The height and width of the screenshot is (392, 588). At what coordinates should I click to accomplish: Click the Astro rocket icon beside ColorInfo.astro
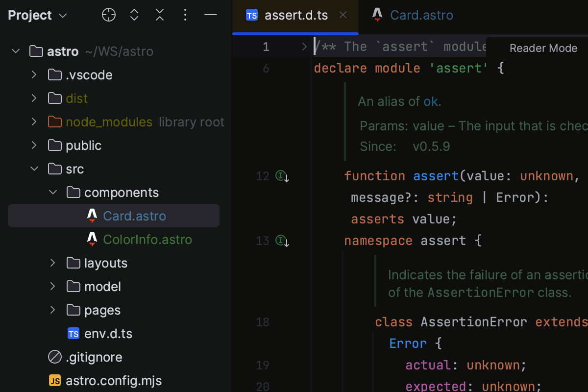pos(92,239)
